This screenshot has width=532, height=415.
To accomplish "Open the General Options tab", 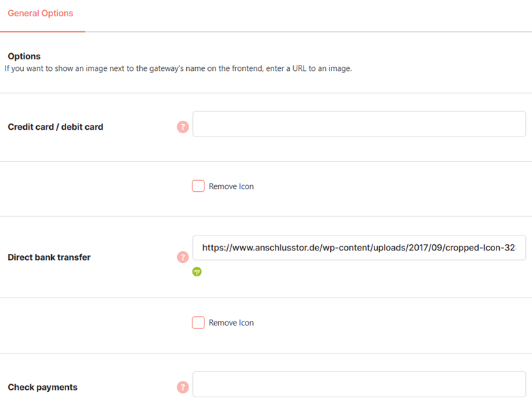I will click(40, 13).
